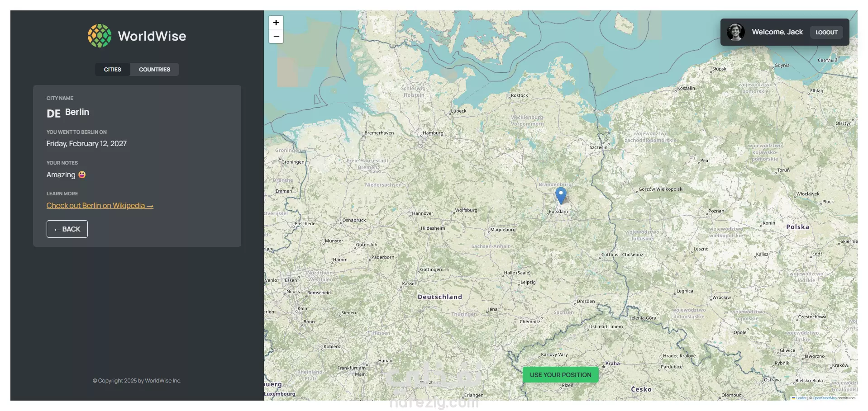Image resolution: width=868 pixels, height=411 pixels.
Task: Zoom in the map with plus button
Action: [x=276, y=23]
